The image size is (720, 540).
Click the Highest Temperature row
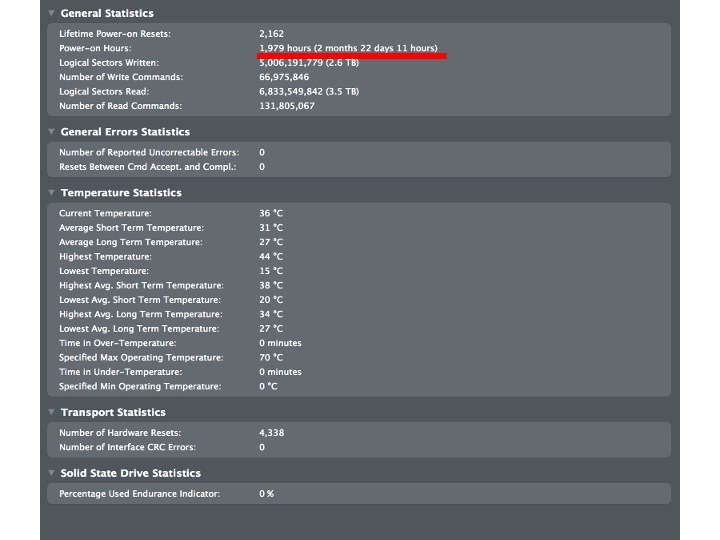(x=359, y=256)
